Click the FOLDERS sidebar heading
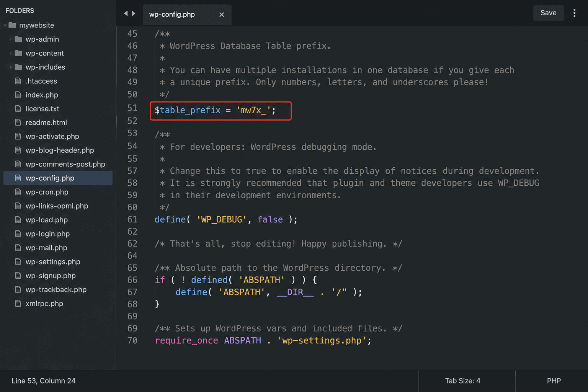This screenshot has width=588, height=392. click(x=20, y=11)
